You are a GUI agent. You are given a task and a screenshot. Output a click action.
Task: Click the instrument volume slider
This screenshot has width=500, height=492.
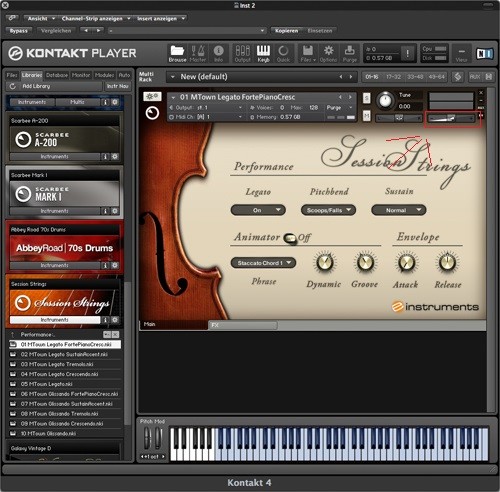(x=451, y=118)
